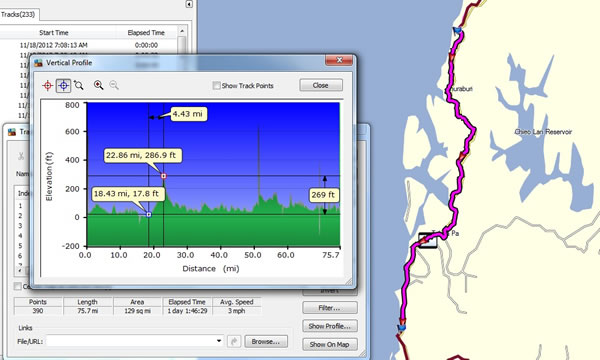Click the track properties dialog title icon
600x360 pixels.
tap(12, 132)
